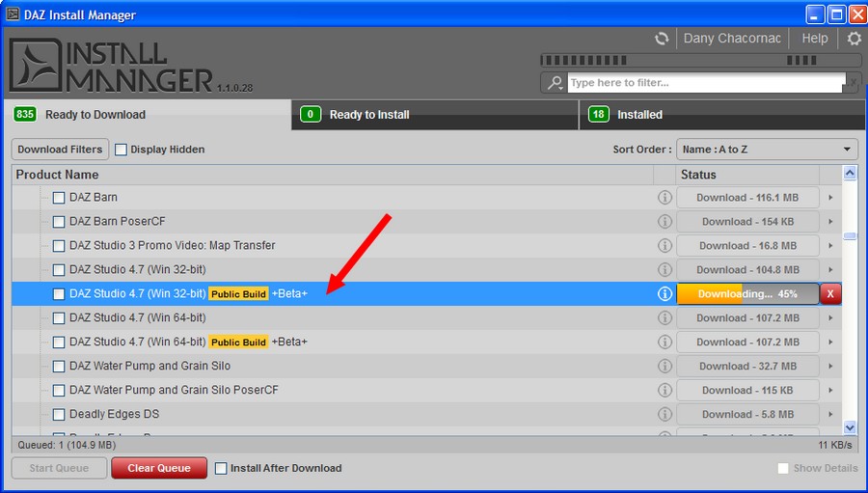Click Queued: 1 (104.9 MB) status text

point(67,445)
